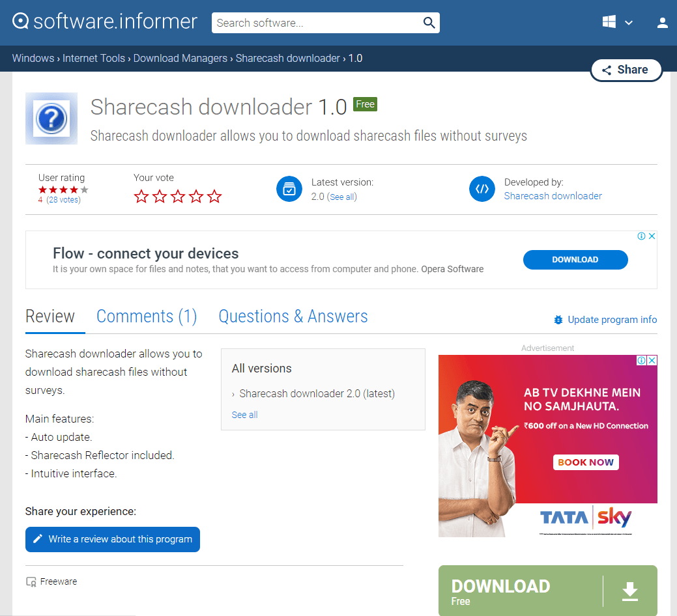Open Sharecash downloader 2.0 (latest) version
This screenshot has height=616, width=677.
pyautogui.click(x=317, y=393)
